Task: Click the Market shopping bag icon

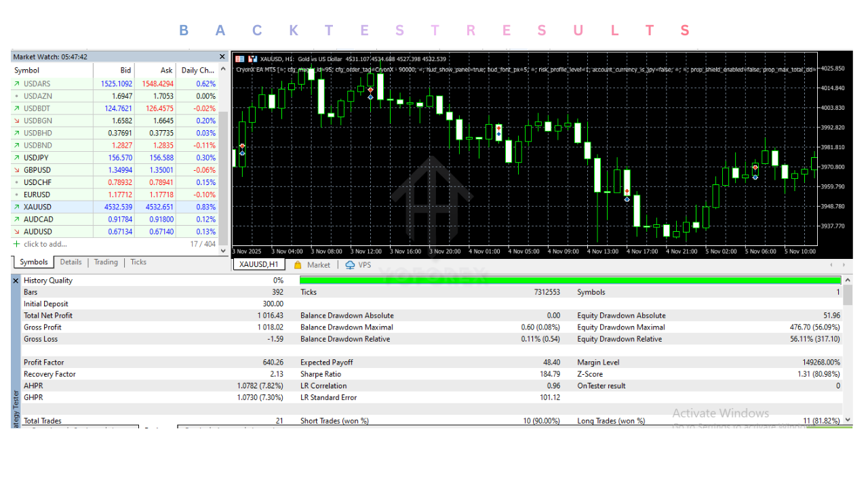Action: pyautogui.click(x=298, y=265)
